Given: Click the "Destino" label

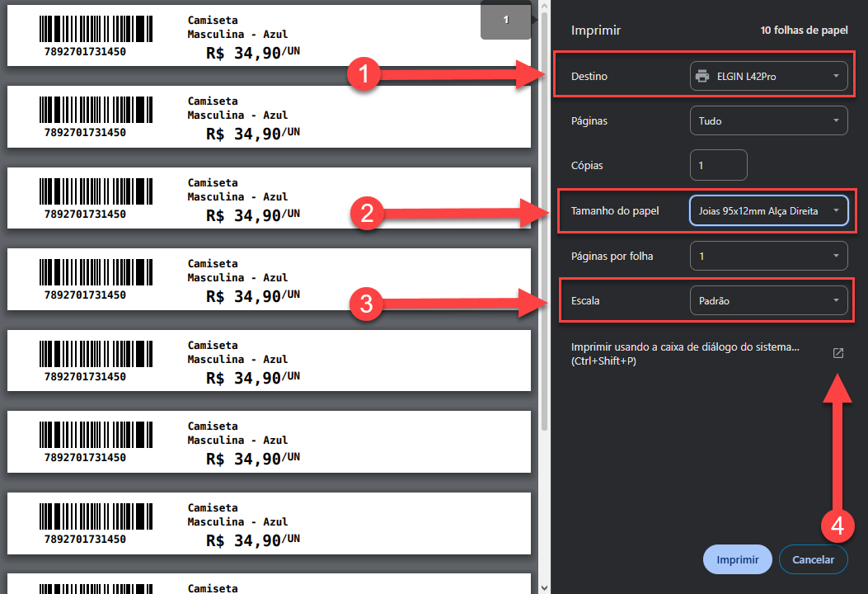Looking at the screenshot, I should pos(589,77).
